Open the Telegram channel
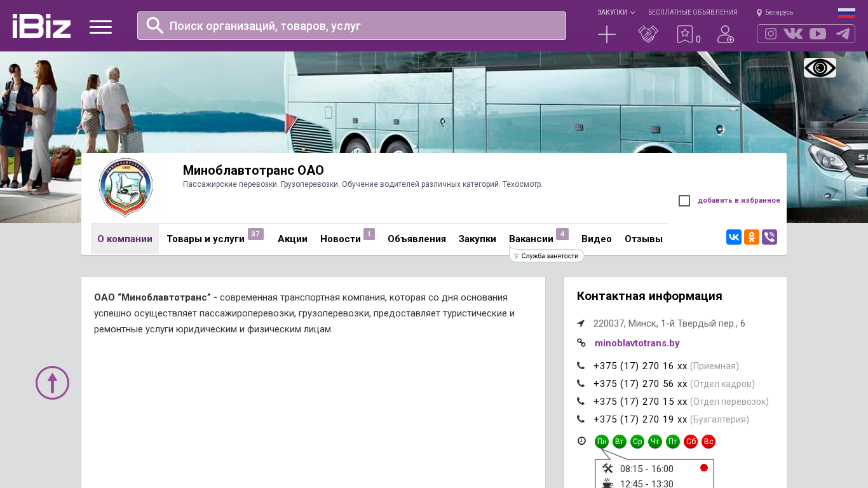The height and width of the screenshot is (488, 868). pos(843,34)
